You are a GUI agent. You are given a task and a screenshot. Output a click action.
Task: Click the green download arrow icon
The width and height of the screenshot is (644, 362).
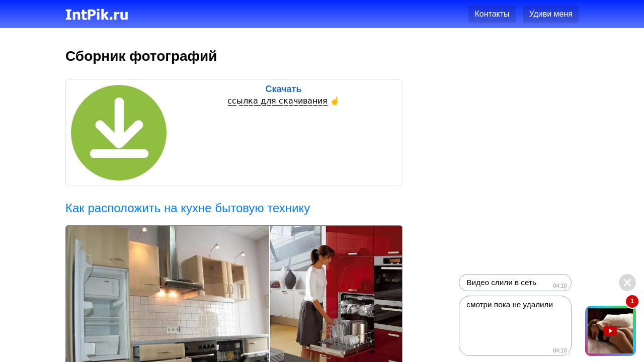119,133
